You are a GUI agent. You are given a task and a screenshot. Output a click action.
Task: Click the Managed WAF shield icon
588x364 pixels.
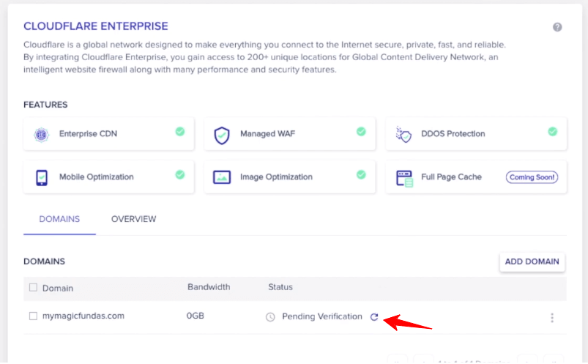click(222, 135)
